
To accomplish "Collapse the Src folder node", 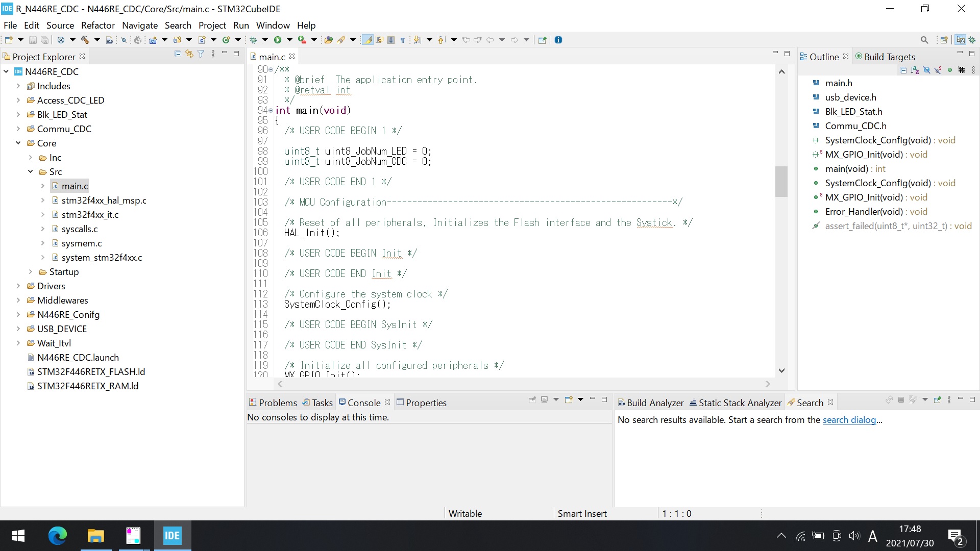I will [31, 172].
